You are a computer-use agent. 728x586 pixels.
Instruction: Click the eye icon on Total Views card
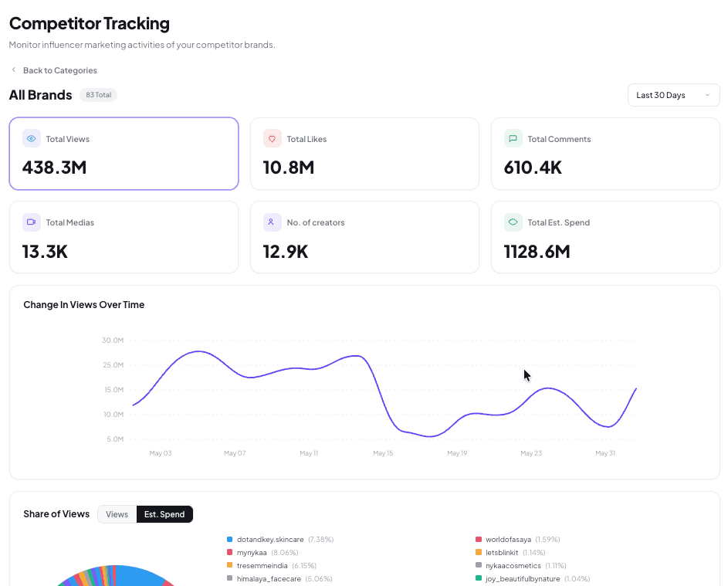(x=31, y=139)
